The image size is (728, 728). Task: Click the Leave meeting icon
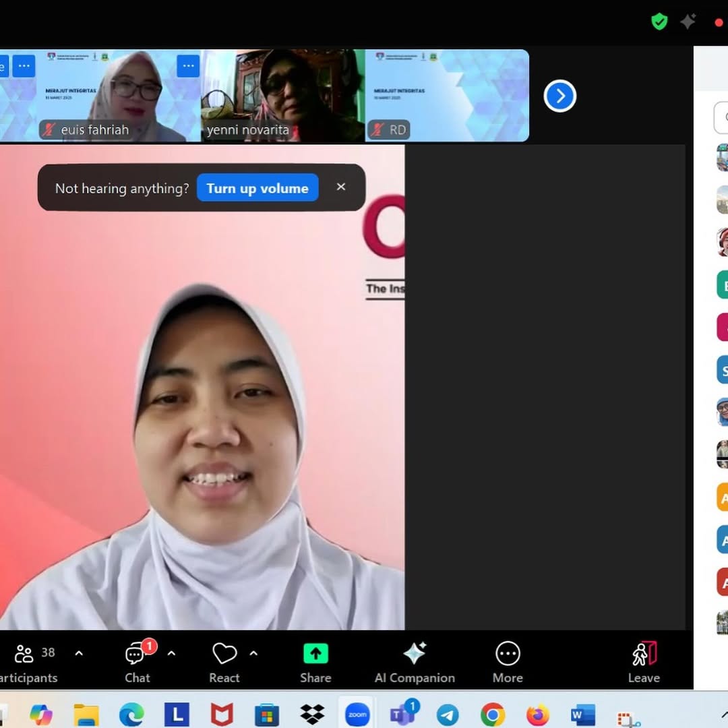coord(644,654)
